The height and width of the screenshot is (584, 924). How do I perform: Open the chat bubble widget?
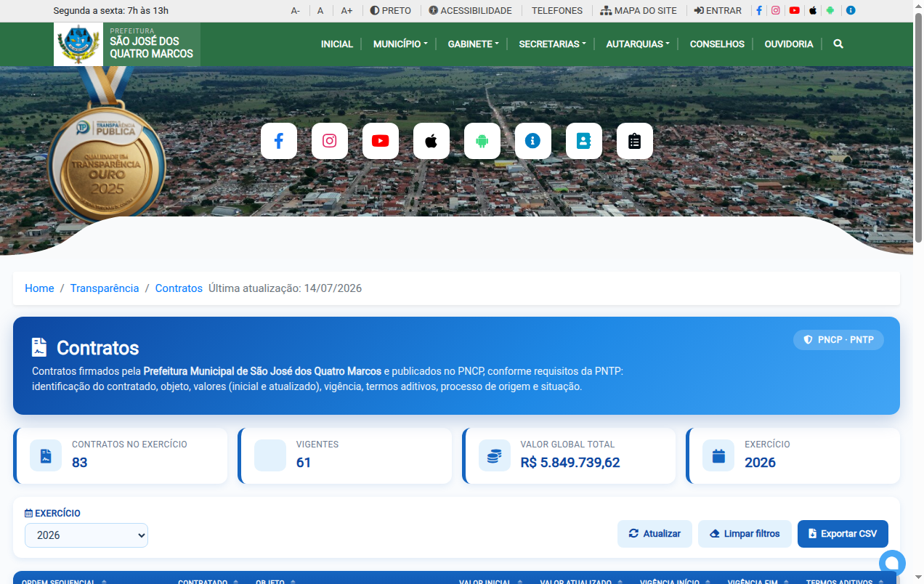click(x=892, y=563)
